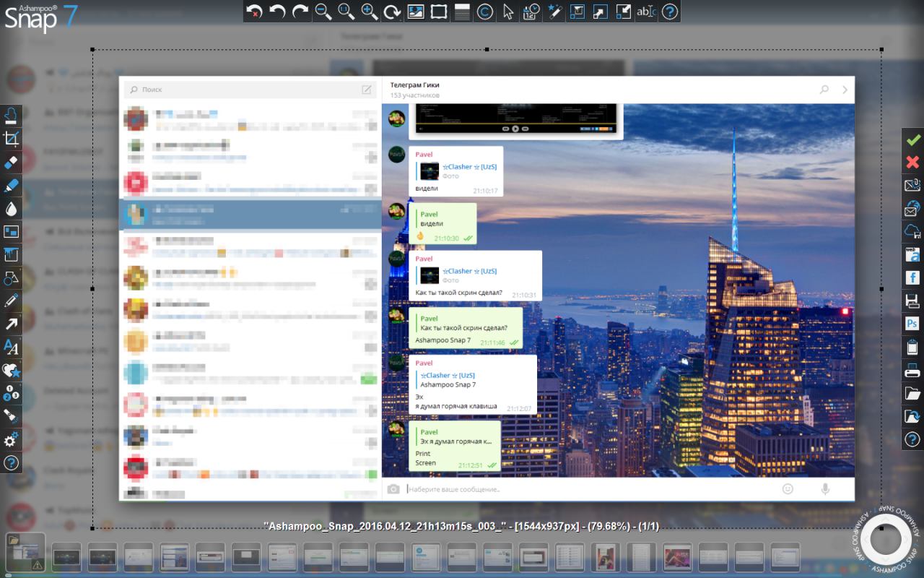This screenshot has width=924, height=578.
Task: Select the Pencil tool
Action: click(12, 301)
